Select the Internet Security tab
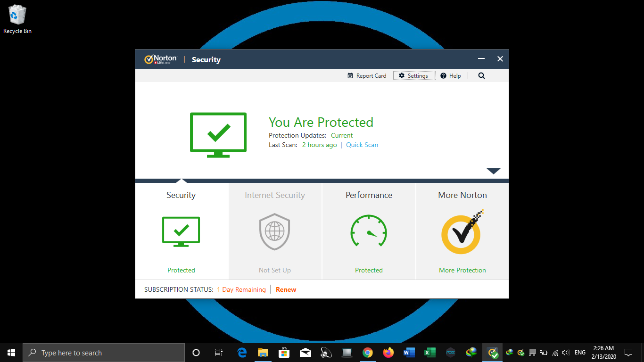This screenshot has width=644, height=362. click(x=275, y=231)
